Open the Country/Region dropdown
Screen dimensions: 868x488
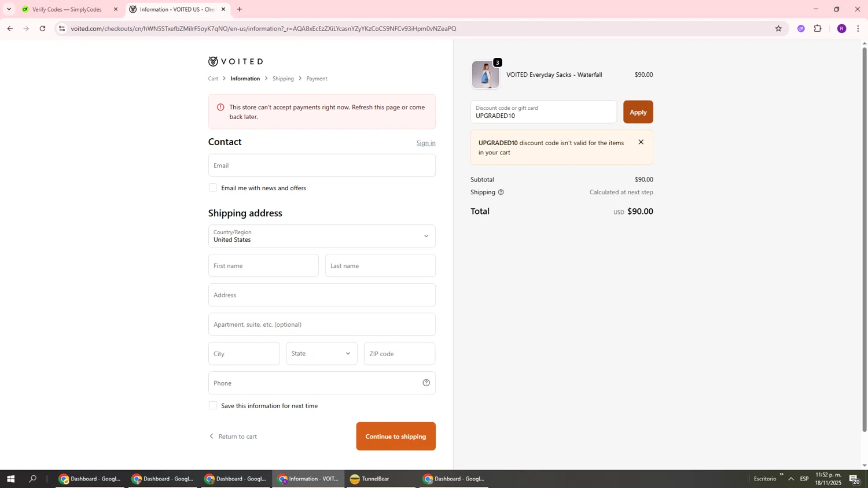click(322, 236)
